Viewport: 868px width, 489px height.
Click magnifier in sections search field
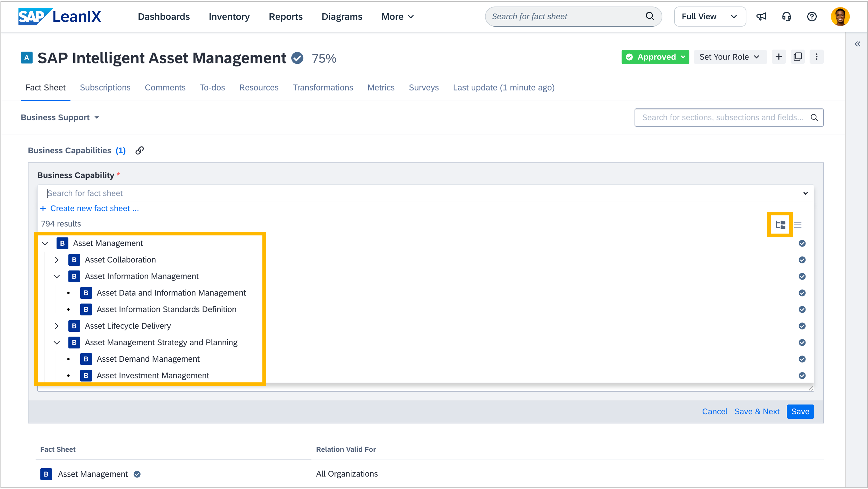814,118
